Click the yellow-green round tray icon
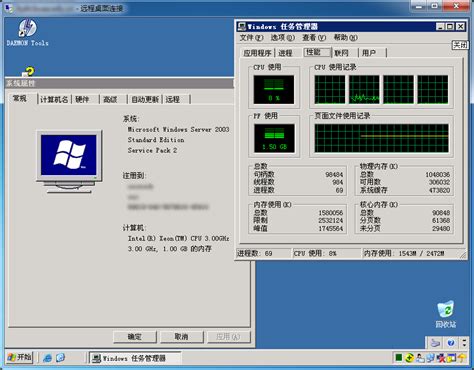This screenshot has width=474, height=370. pos(409,358)
